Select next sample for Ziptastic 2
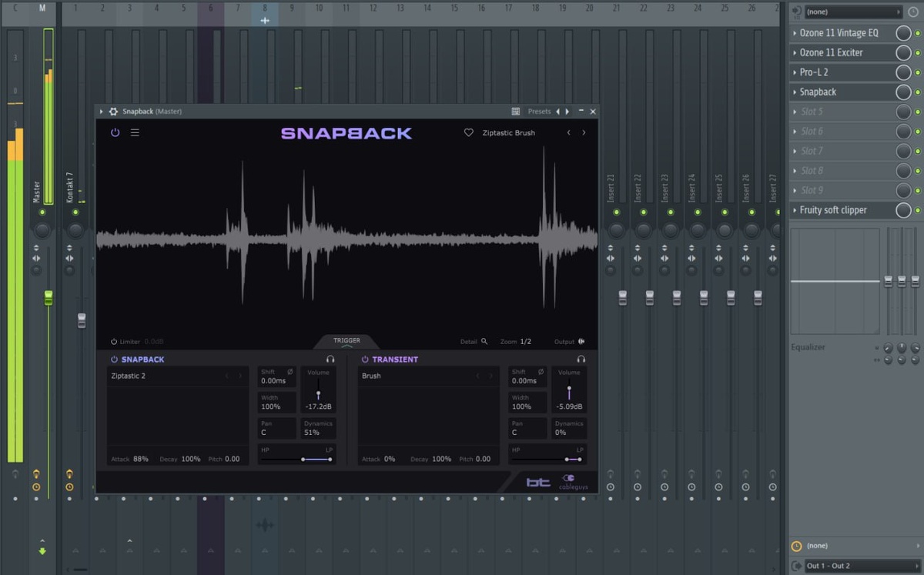 pyautogui.click(x=240, y=376)
